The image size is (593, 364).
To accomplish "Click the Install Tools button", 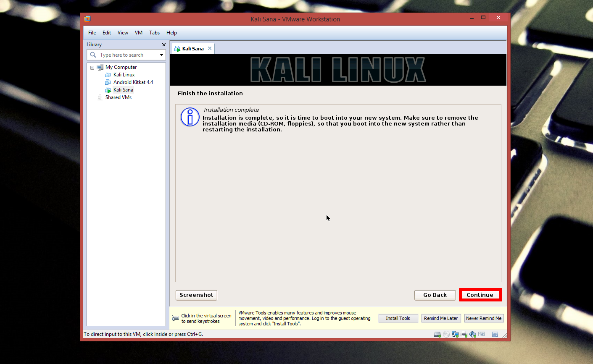I will [x=398, y=318].
